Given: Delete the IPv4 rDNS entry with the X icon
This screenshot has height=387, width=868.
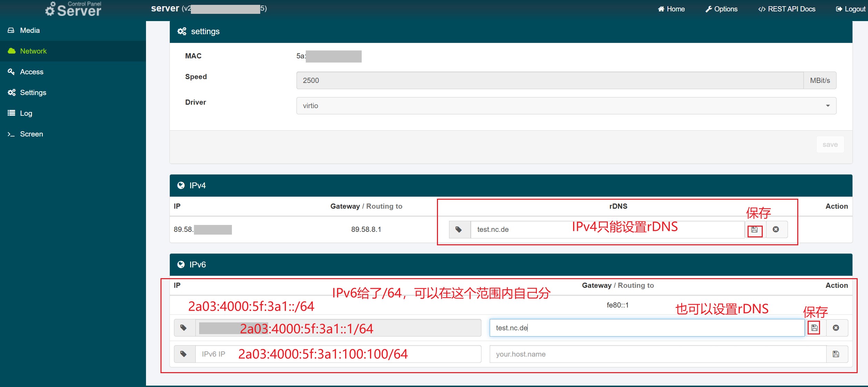Looking at the screenshot, I should tap(776, 229).
